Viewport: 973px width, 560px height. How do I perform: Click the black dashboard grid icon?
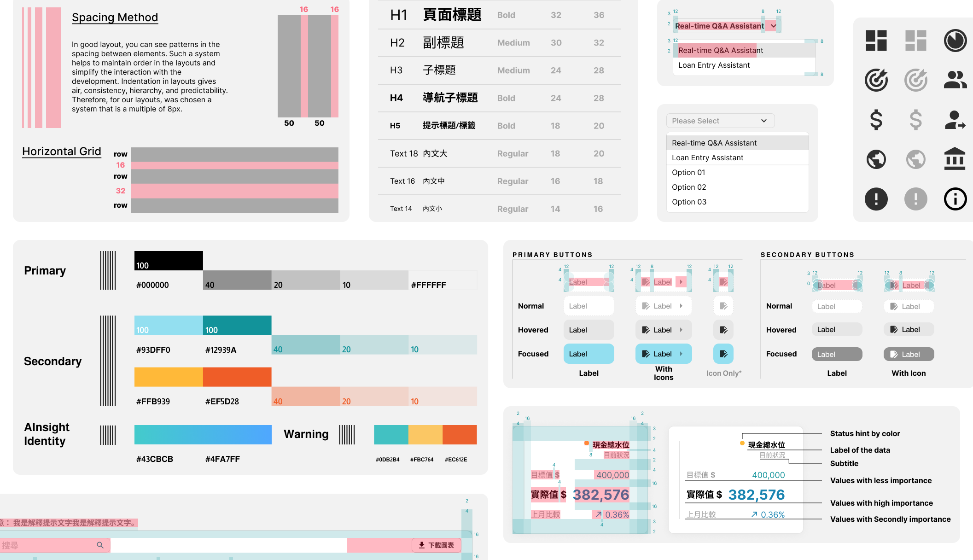(x=876, y=41)
